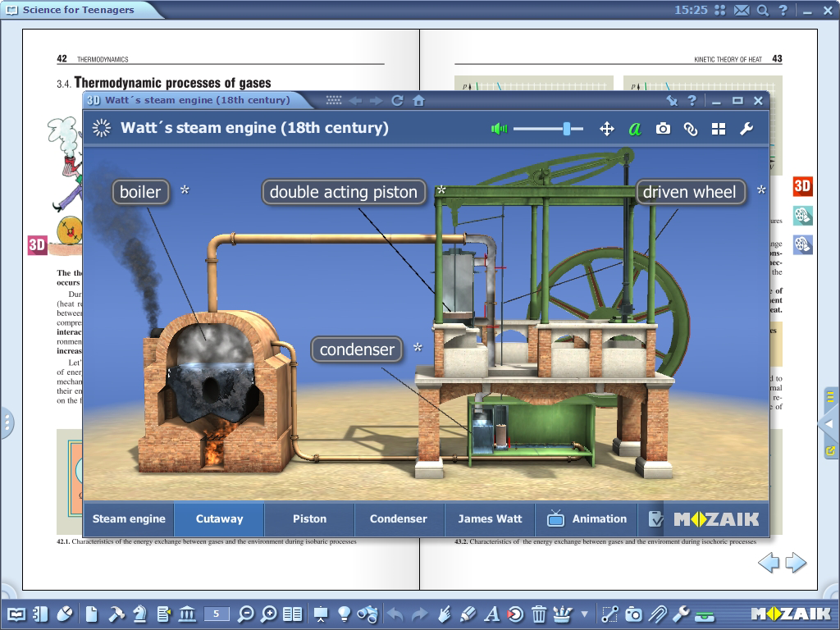Open the Condenser view tab
The image size is (840, 630).
[x=399, y=519]
